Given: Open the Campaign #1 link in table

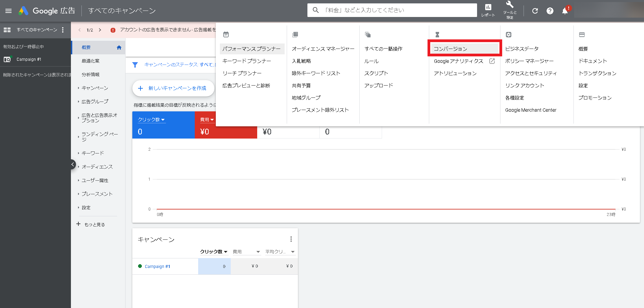Looking at the screenshot, I should 157,267.
